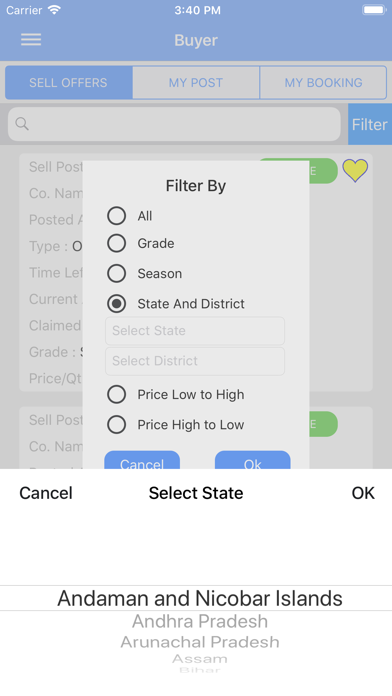
Task: Select the State And District radio button
Action: tap(116, 304)
